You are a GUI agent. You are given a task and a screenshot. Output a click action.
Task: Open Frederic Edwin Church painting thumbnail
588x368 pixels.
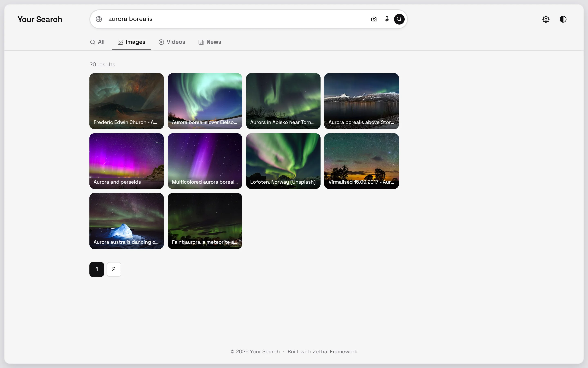pos(127,101)
